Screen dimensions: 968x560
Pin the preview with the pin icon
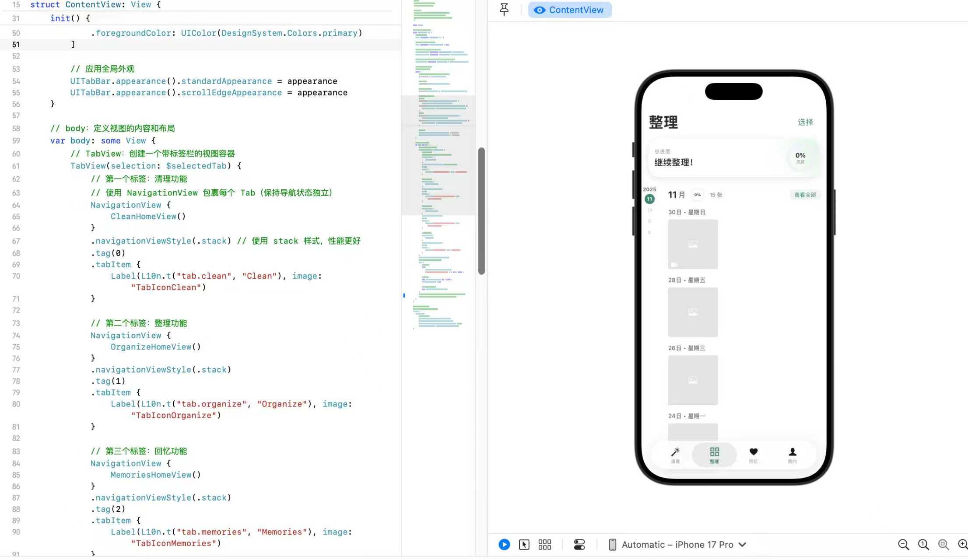(504, 9)
